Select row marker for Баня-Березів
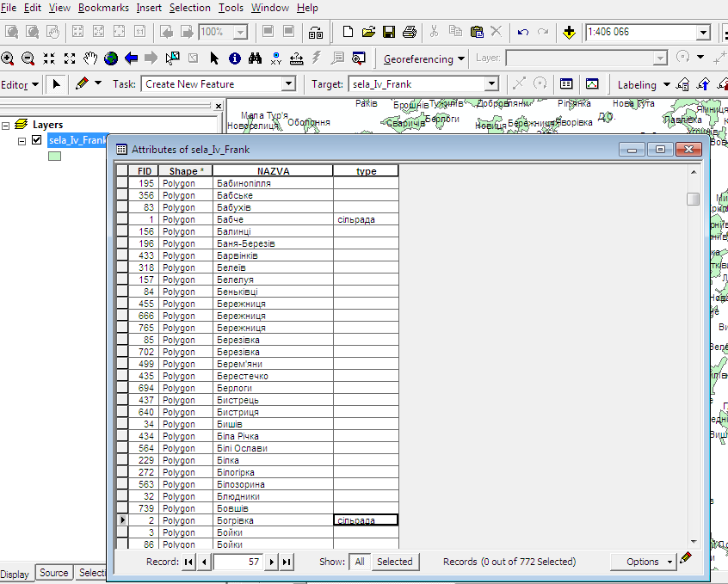 122,243
